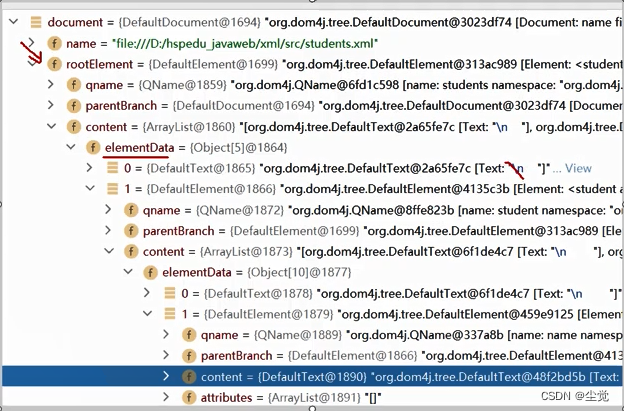Select the elementData Object[10]@1877 row
Viewport: 624px width, 411px height.
(313, 273)
